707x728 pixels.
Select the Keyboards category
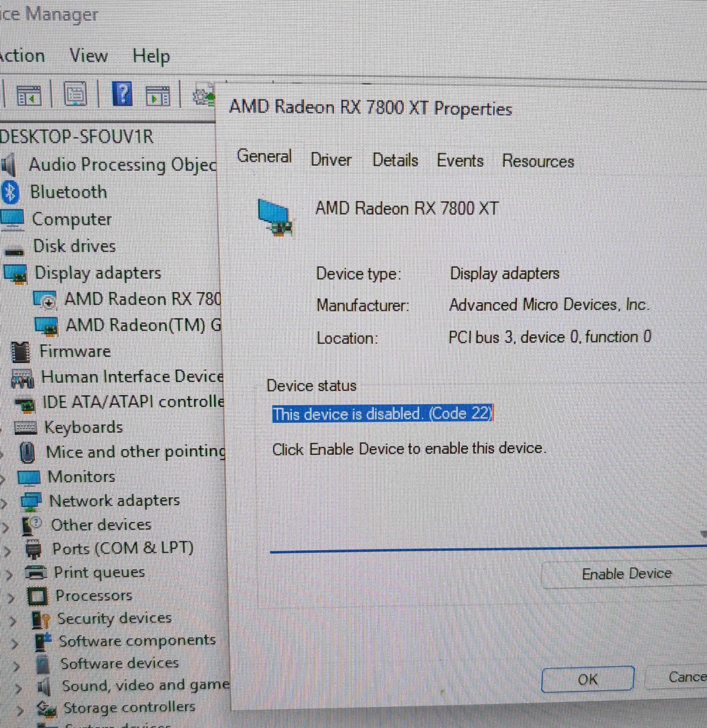83,427
